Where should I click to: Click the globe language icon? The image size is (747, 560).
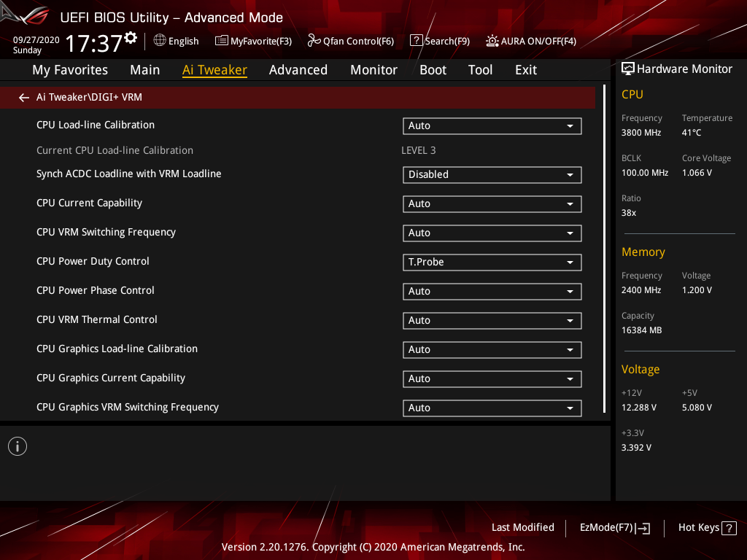pyautogui.click(x=160, y=41)
